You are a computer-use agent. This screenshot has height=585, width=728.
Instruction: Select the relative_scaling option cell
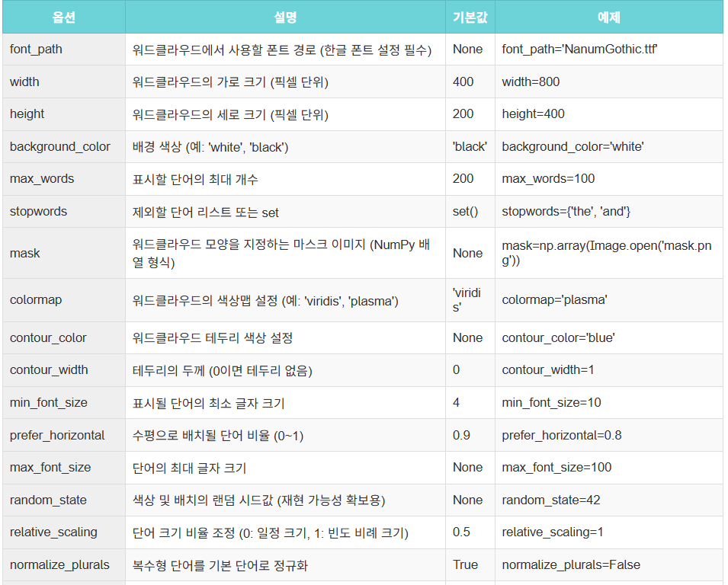(64, 532)
